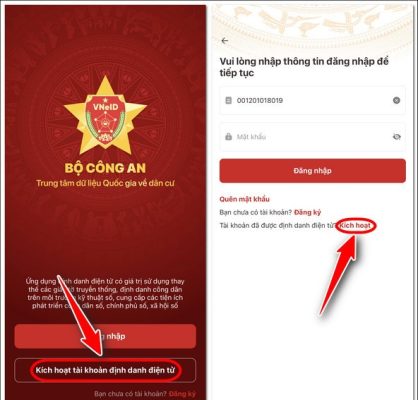418x400 pixels.
Task: Focus the Mật khẩu password field
Action: [312, 137]
